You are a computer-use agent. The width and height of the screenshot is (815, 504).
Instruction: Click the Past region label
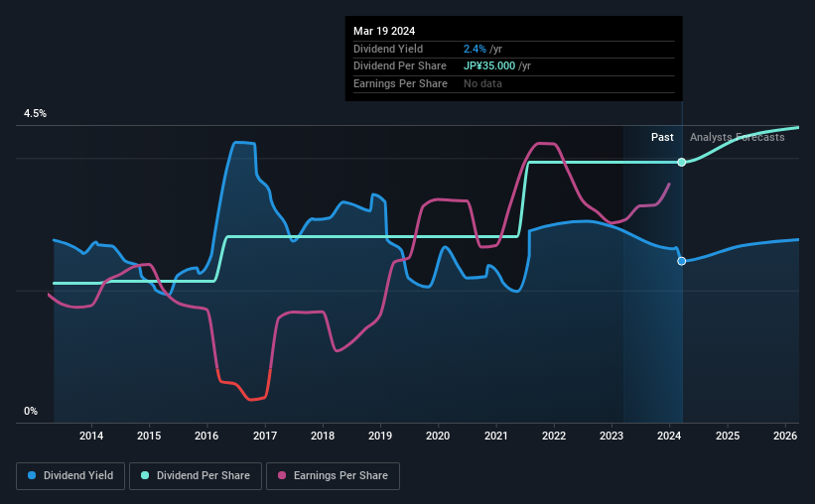click(x=662, y=137)
